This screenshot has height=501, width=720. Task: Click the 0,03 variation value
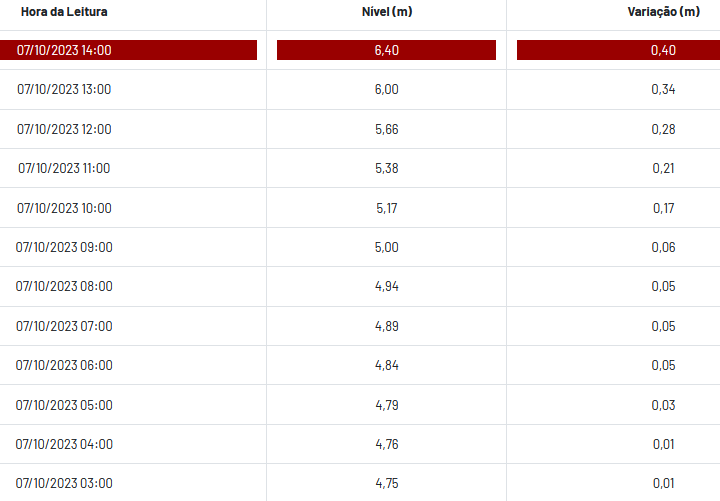tap(663, 405)
